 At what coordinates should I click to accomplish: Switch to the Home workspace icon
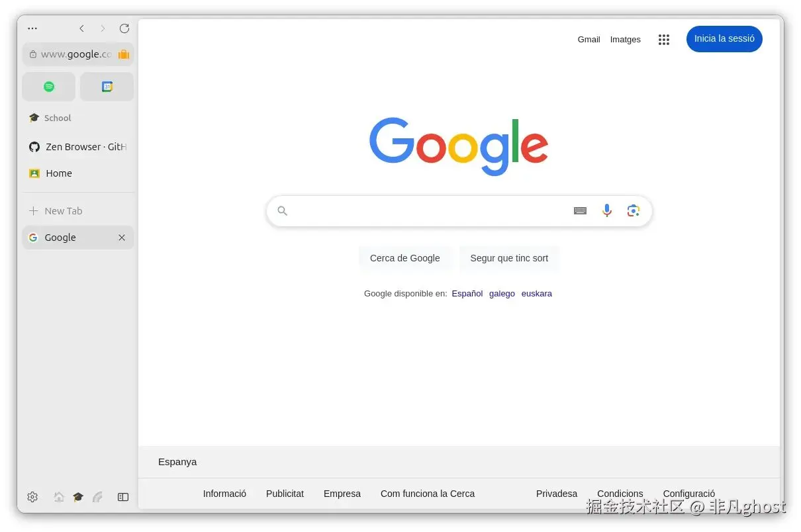click(59, 497)
